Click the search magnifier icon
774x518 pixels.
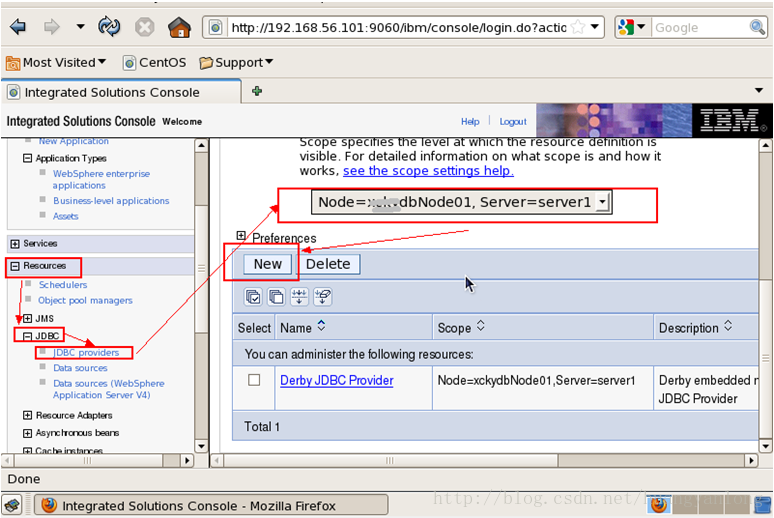point(757,27)
